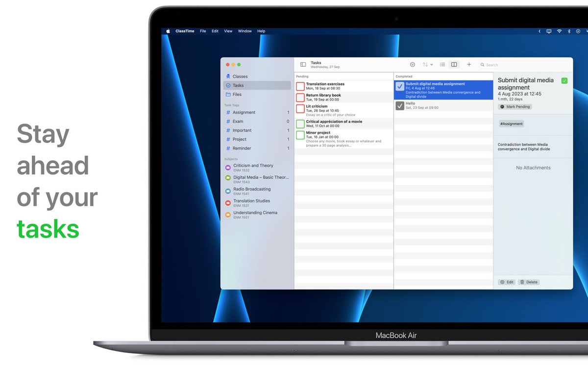
Task: Open Classes in the sidebar
Action: coord(257,77)
